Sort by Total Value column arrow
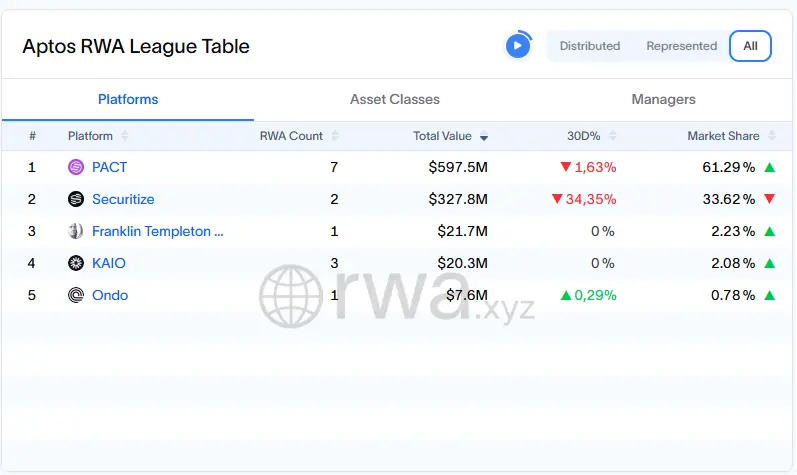 [484, 136]
